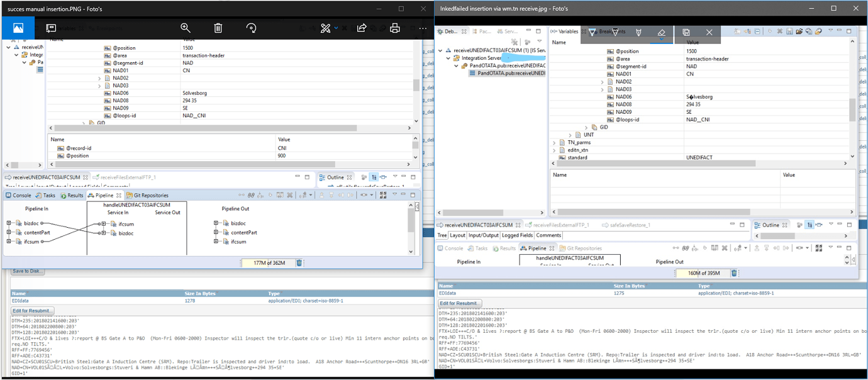Rotate the image in left Photos window
The width and height of the screenshot is (868, 380).
click(x=251, y=28)
